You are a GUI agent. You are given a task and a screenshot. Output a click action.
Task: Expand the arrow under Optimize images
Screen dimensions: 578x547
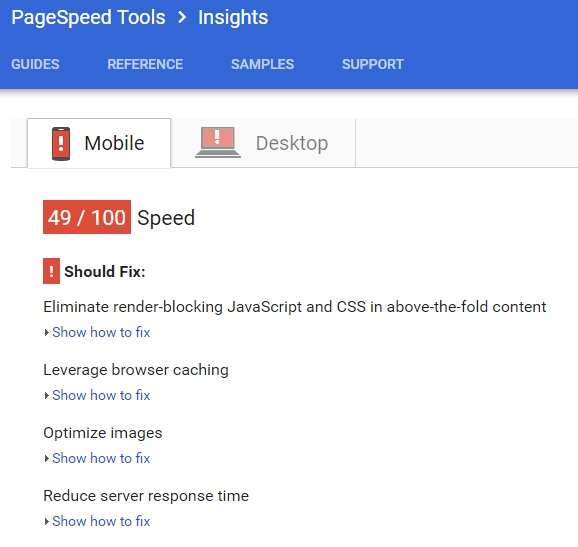46,459
